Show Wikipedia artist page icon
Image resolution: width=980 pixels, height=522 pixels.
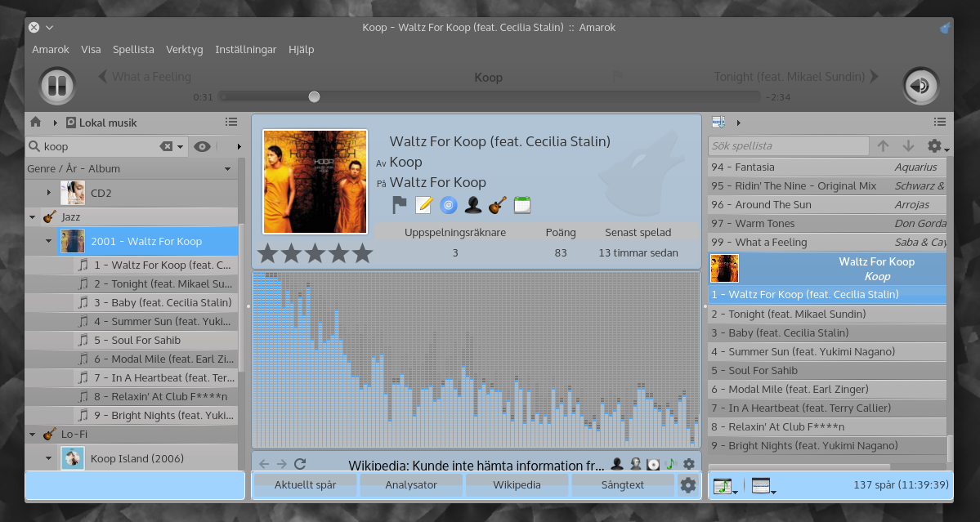coord(617,464)
